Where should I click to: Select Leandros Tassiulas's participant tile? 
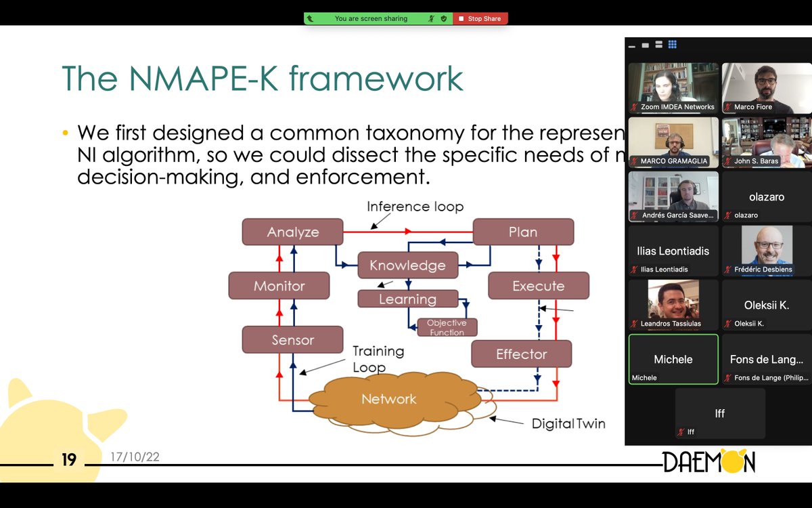[x=674, y=305]
